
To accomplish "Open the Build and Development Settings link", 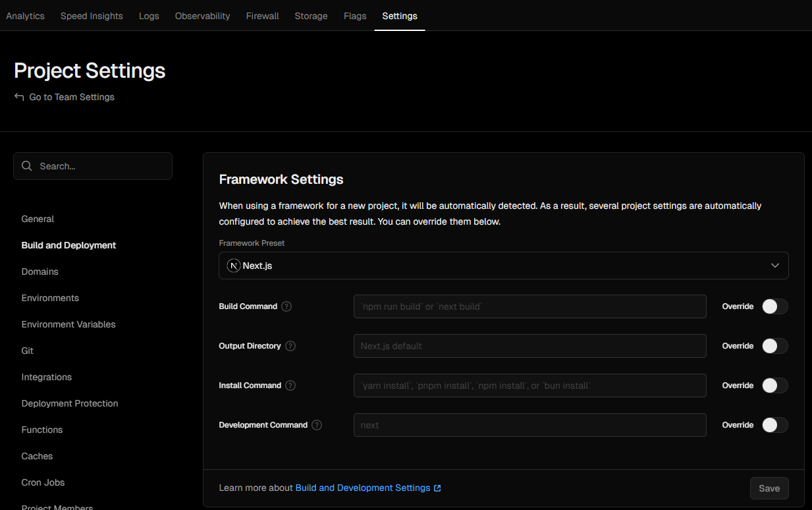I will [x=362, y=488].
